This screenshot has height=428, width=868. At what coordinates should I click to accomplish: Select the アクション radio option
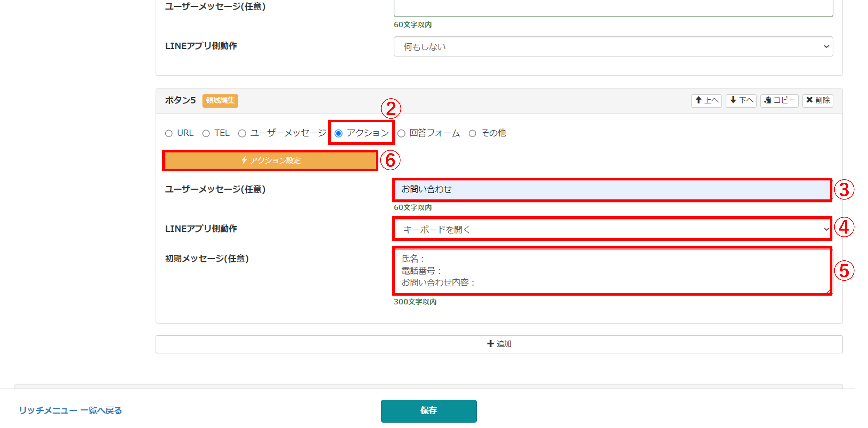click(x=339, y=133)
